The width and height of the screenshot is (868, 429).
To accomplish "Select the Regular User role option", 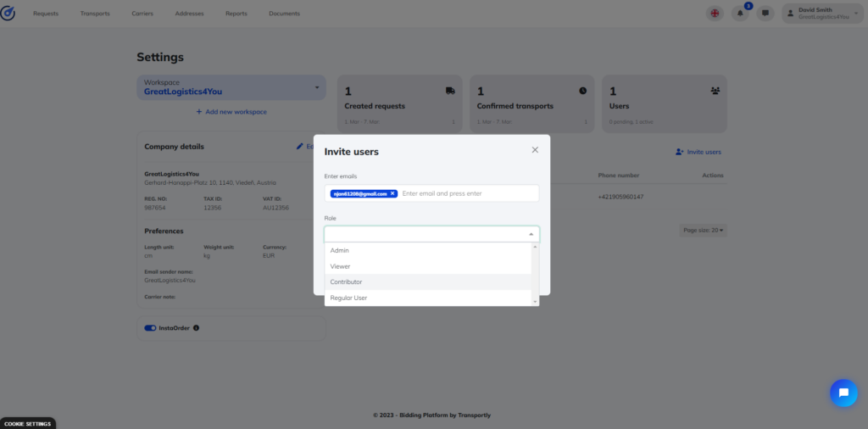I will (428, 298).
